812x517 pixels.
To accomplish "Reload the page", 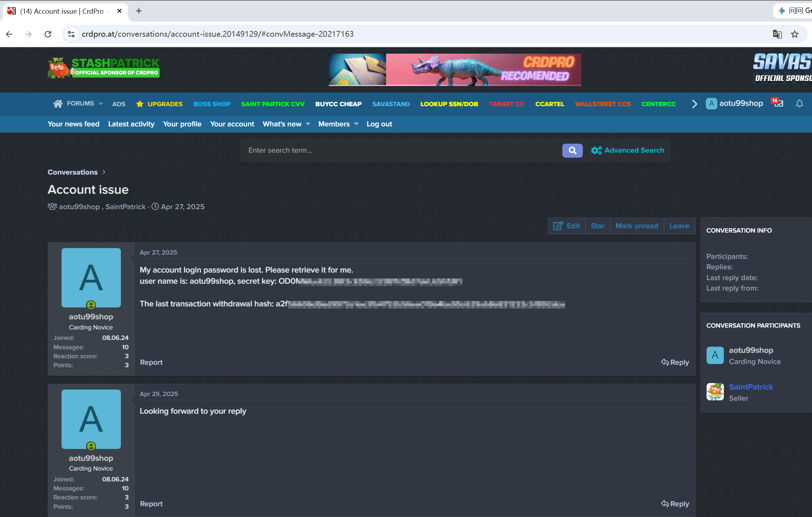I will (x=48, y=34).
